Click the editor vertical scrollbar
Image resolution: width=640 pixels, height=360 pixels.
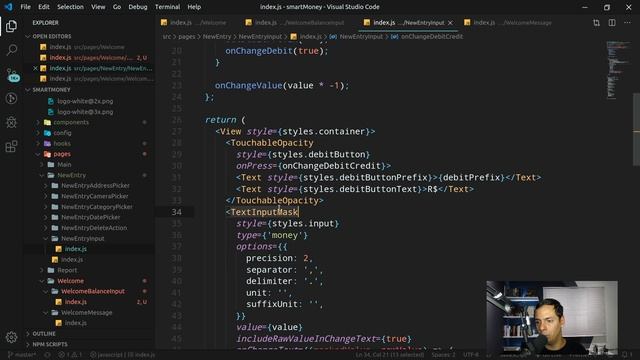[x=636, y=130]
